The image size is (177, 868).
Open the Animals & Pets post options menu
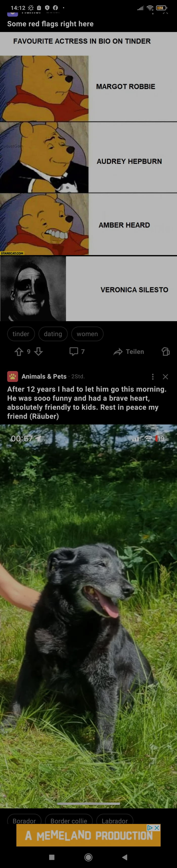[153, 376]
